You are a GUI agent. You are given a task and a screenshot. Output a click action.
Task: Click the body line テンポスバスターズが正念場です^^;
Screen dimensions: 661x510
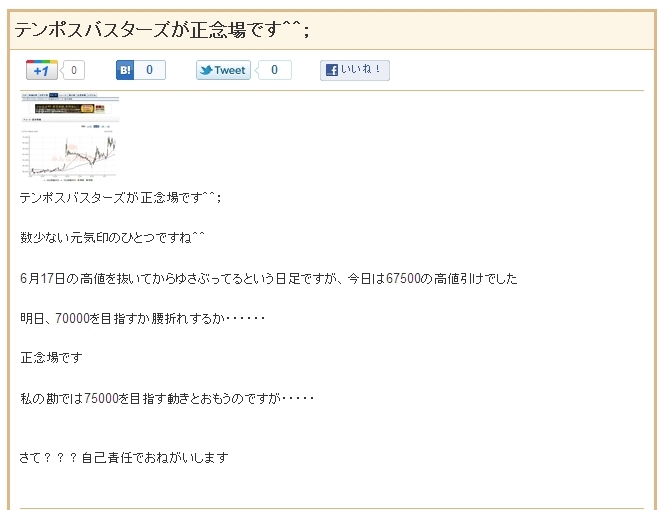[120, 197]
